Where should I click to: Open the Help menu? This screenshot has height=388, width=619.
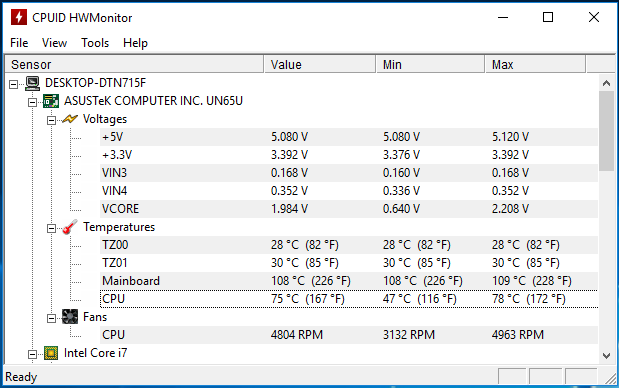[x=135, y=43]
